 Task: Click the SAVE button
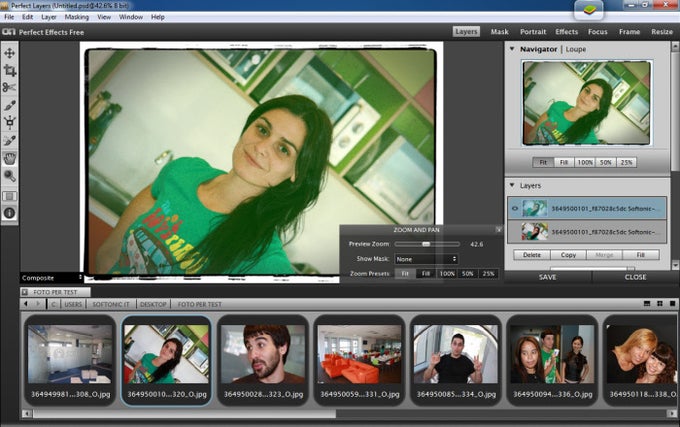coord(548,277)
